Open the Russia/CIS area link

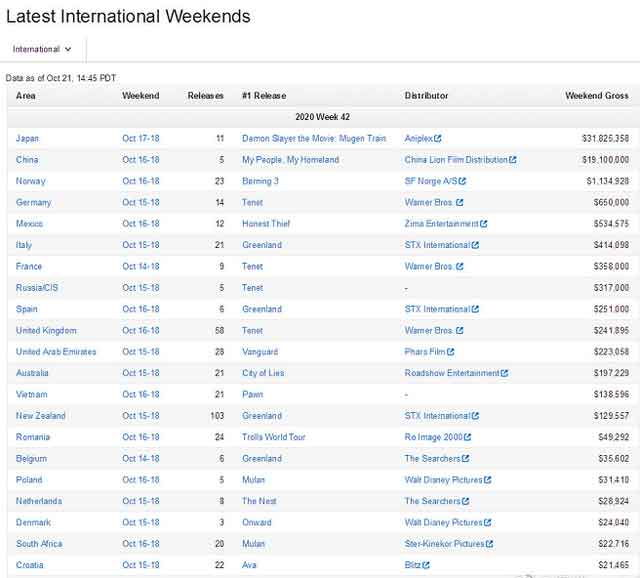point(37,288)
